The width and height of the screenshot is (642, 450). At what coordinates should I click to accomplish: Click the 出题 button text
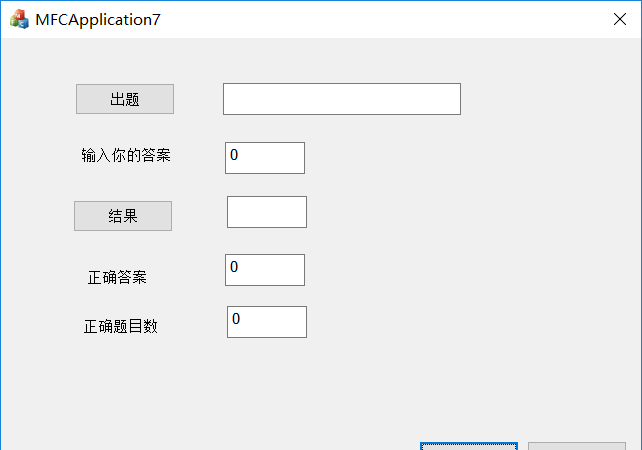pos(125,99)
